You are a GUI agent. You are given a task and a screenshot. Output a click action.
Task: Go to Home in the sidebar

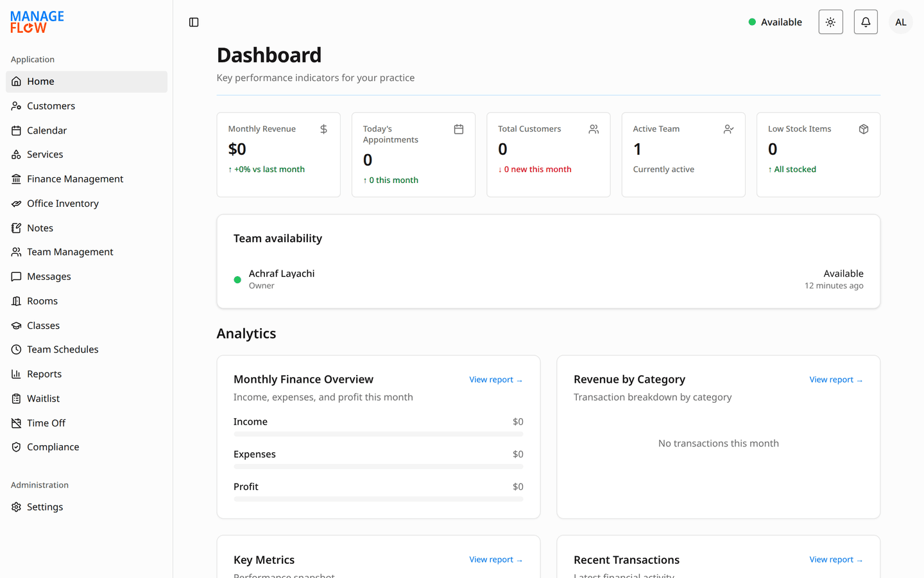[x=87, y=82]
